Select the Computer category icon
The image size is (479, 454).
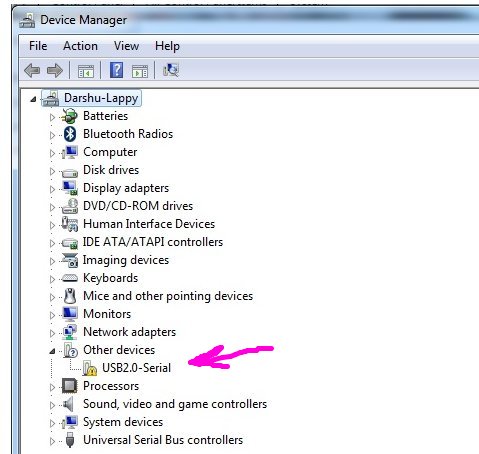[69, 152]
